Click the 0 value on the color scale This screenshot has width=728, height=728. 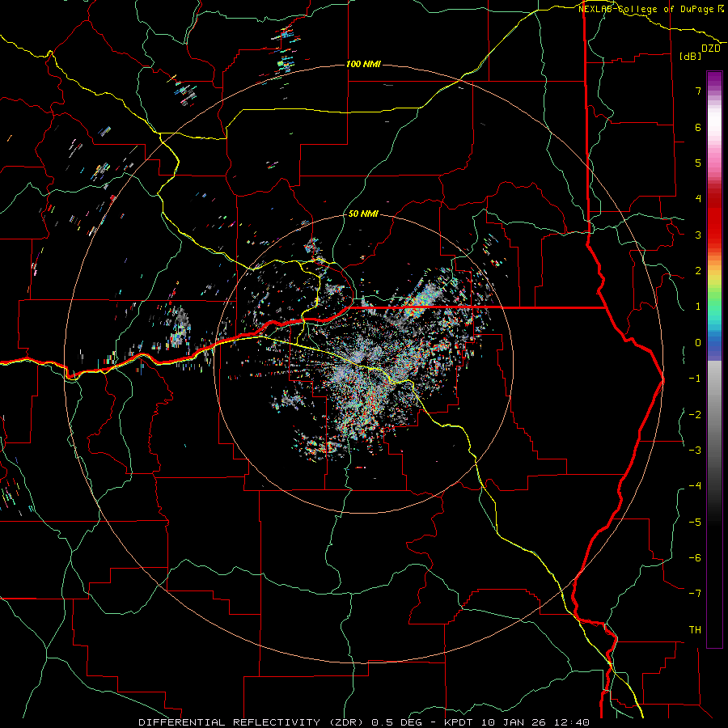coord(698,343)
